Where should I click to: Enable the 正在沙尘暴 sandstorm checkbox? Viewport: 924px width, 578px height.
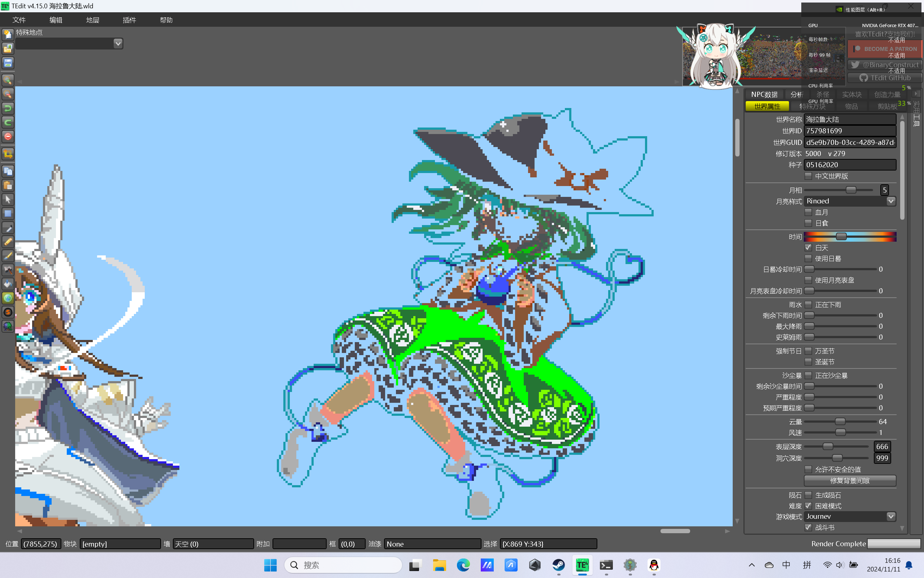(808, 375)
